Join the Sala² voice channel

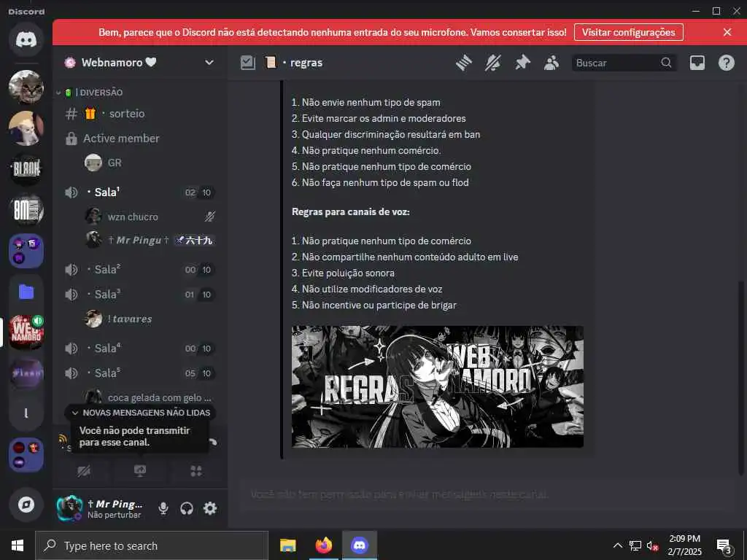pos(139,270)
